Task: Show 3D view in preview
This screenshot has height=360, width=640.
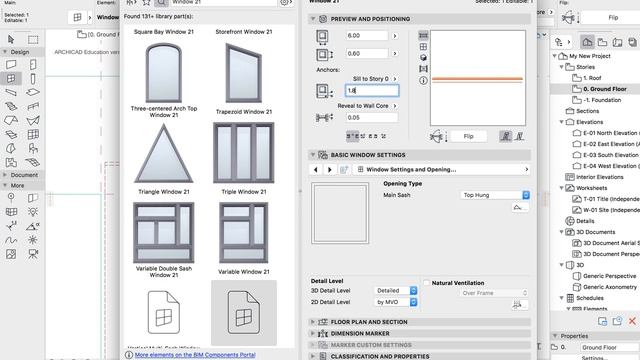Action: (424, 58)
